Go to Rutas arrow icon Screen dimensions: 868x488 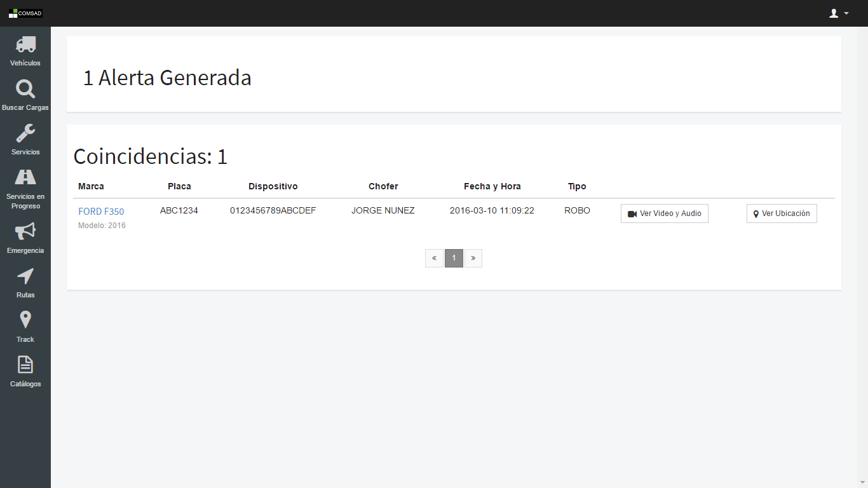25,276
